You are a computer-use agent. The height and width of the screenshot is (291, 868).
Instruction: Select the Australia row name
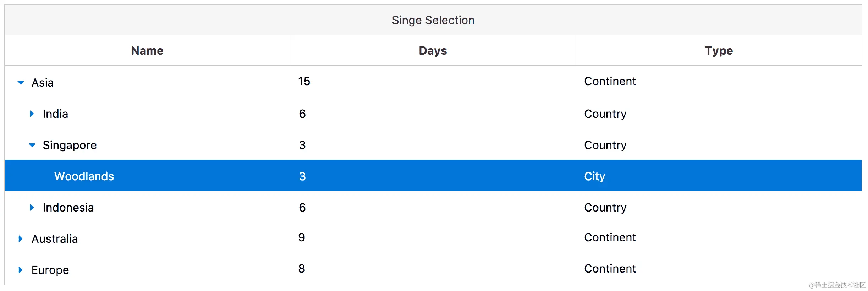point(55,239)
